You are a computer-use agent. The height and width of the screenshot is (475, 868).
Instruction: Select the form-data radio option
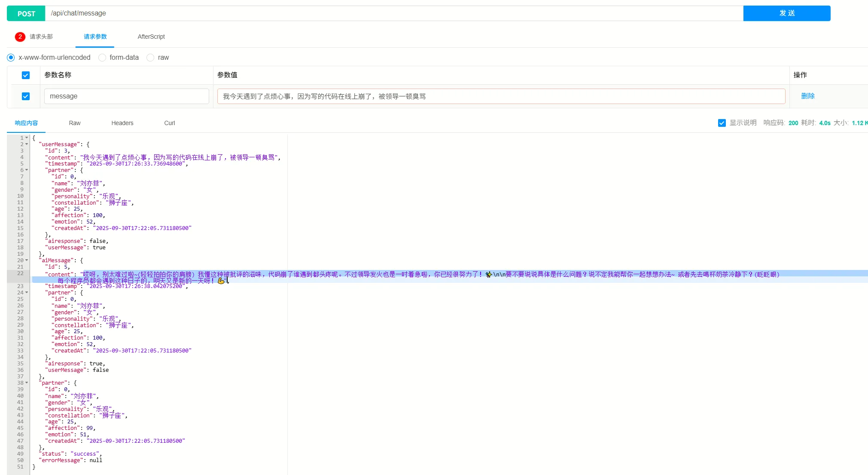tap(102, 58)
